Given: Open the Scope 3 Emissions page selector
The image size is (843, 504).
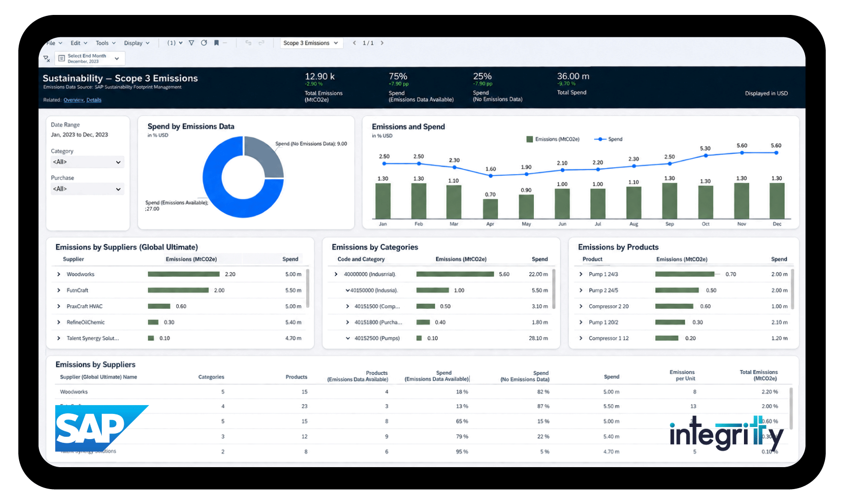Looking at the screenshot, I should (x=311, y=43).
